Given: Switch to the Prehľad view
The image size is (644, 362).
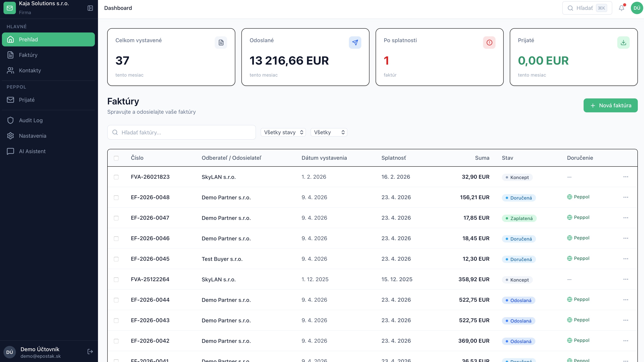Looking at the screenshot, I should (x=28, y=39).
